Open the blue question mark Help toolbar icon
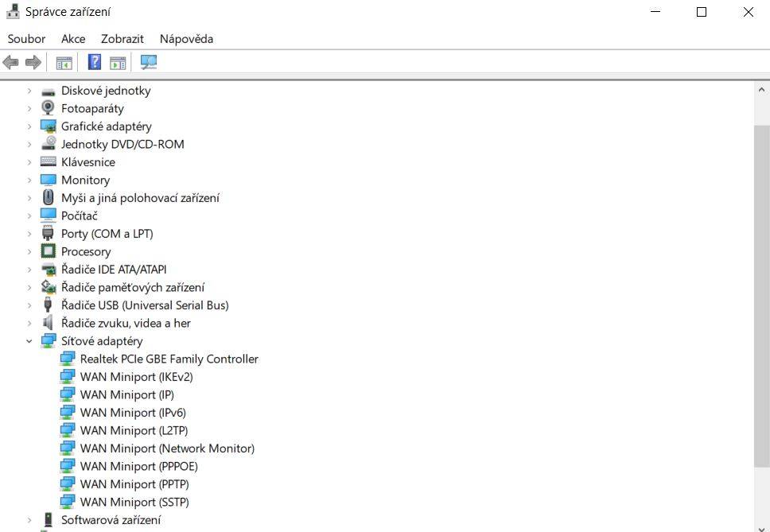The height and width of the screenshot is (532, 770). 95,62
